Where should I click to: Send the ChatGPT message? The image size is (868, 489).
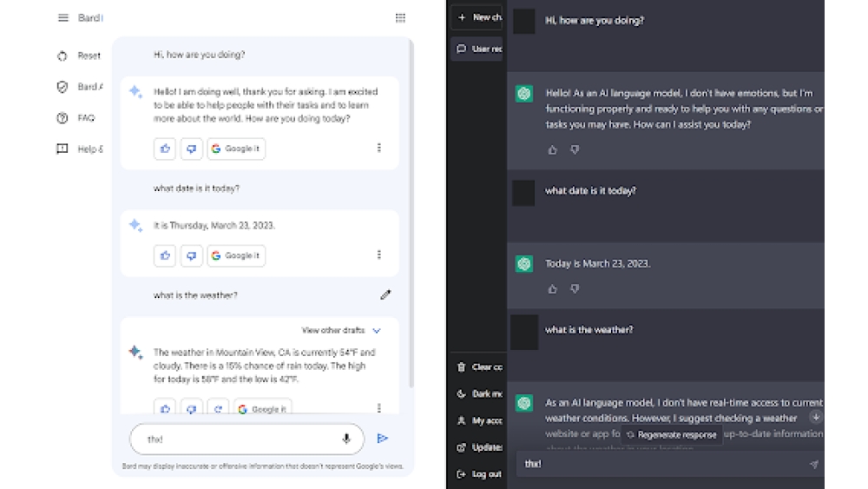click(813, 464)
